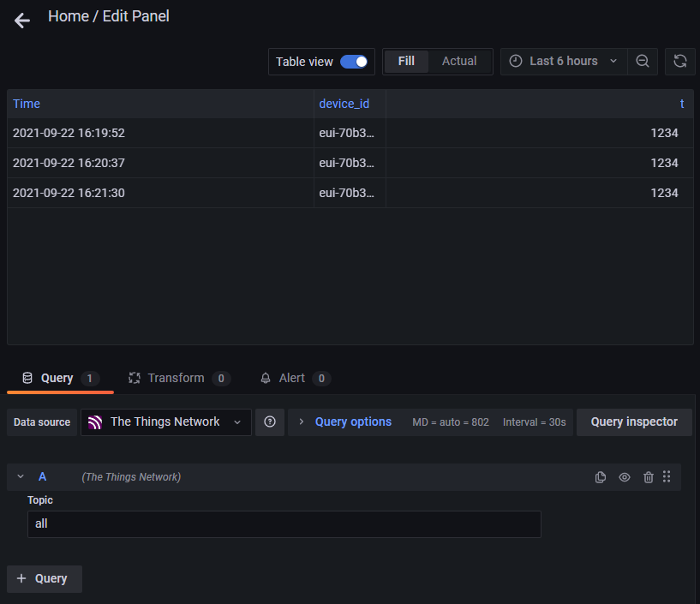Switch to the Transform tab
The image size is (700, 604).
tap(178, 378)
